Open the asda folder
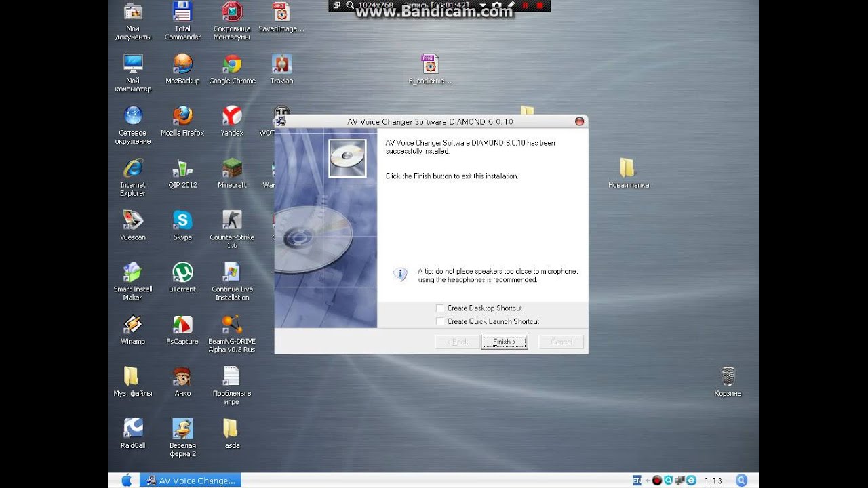Screen dimensions: 868x488 click(232, 434)
